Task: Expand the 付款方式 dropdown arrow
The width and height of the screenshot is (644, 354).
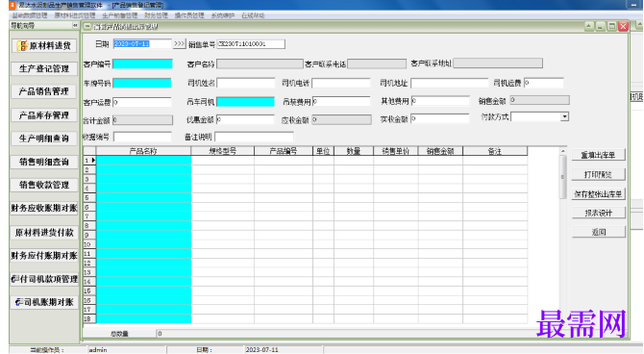Action: pos(565,116)
